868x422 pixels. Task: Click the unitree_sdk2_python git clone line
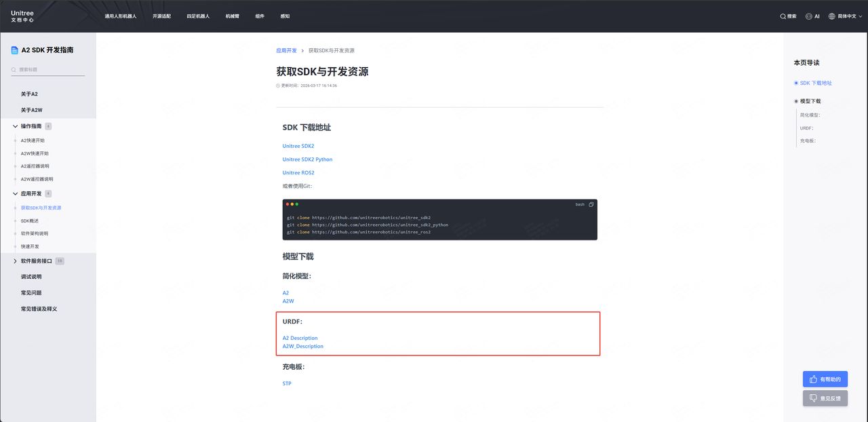(368, 225)
